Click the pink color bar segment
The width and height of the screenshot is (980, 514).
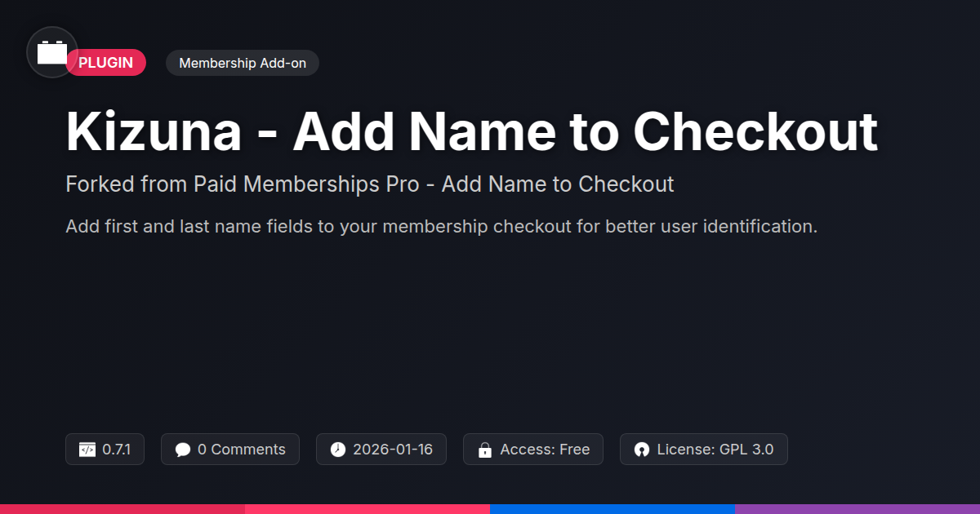[x=367, y=508]
